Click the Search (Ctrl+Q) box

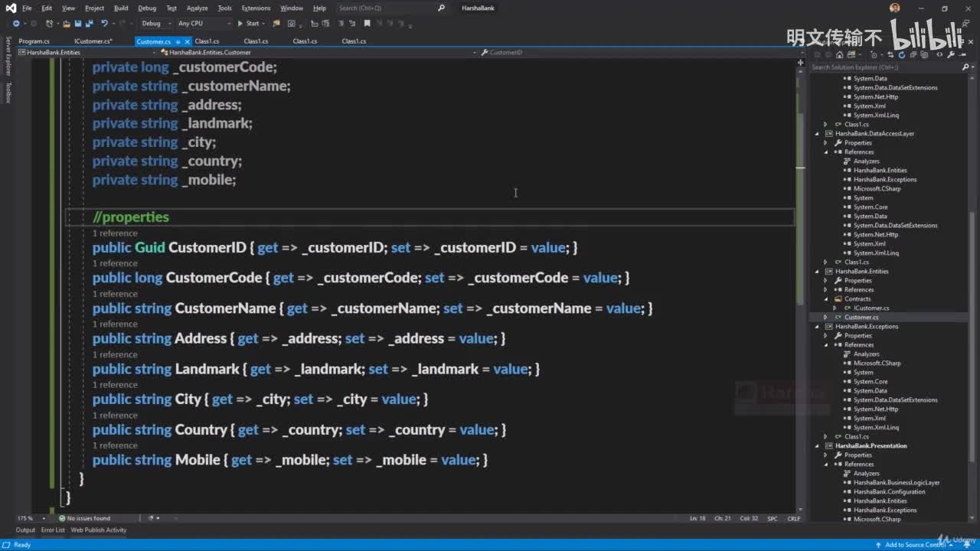[390, 8]
